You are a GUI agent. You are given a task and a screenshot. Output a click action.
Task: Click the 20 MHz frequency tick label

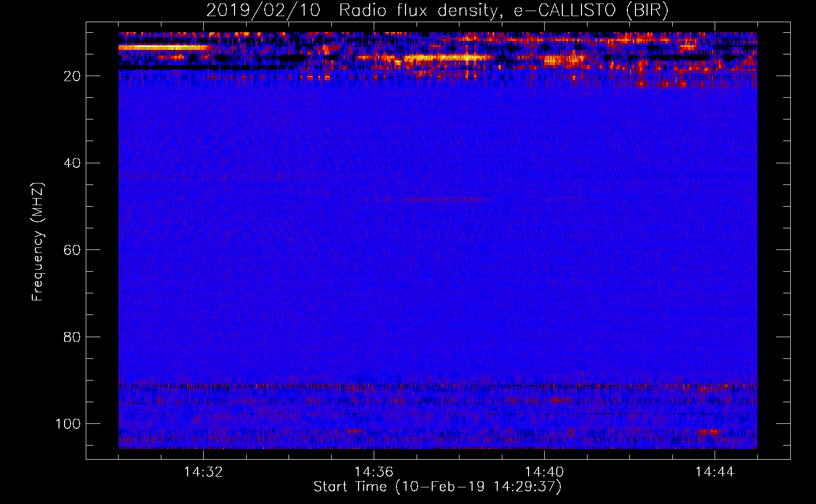(72, 76)
